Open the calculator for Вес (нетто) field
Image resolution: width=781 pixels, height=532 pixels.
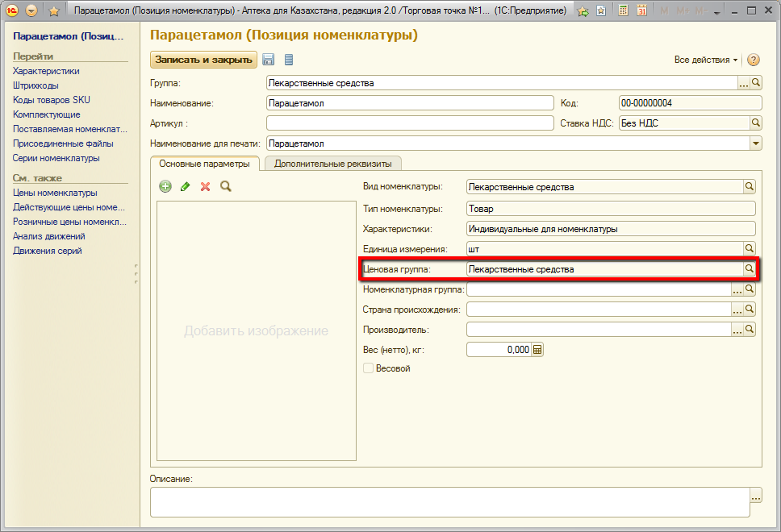[538, 350]
